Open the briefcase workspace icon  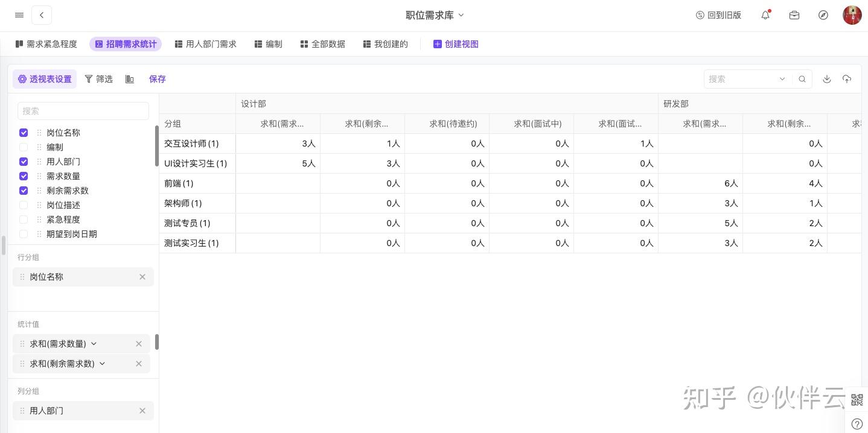(794, 15)
